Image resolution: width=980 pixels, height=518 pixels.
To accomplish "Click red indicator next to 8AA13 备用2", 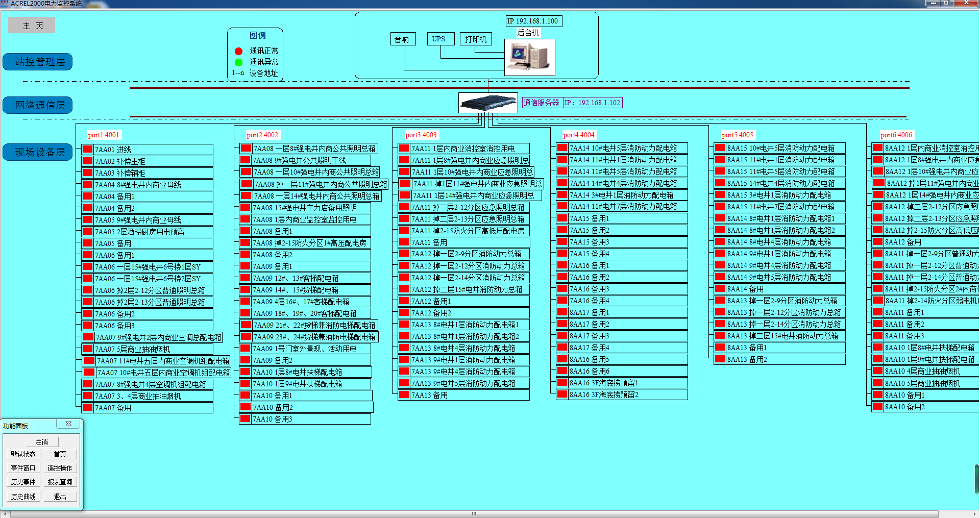I will [720, 359].
